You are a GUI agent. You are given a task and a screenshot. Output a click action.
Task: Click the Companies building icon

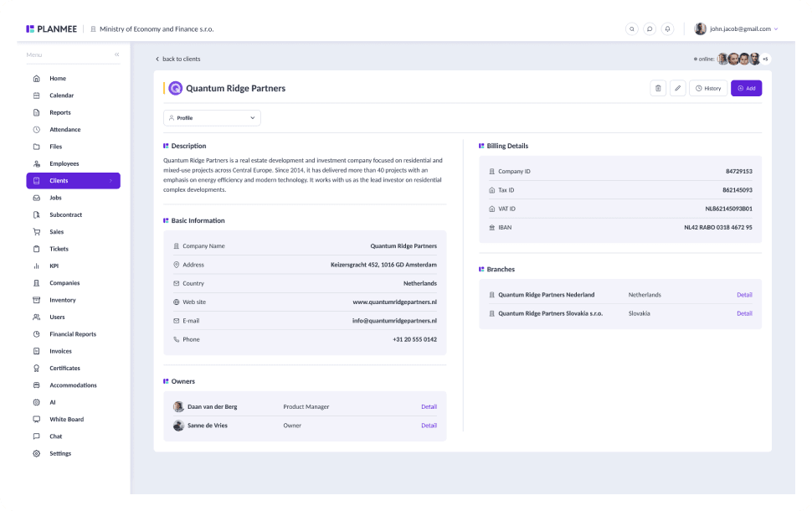tap(36, 283)
